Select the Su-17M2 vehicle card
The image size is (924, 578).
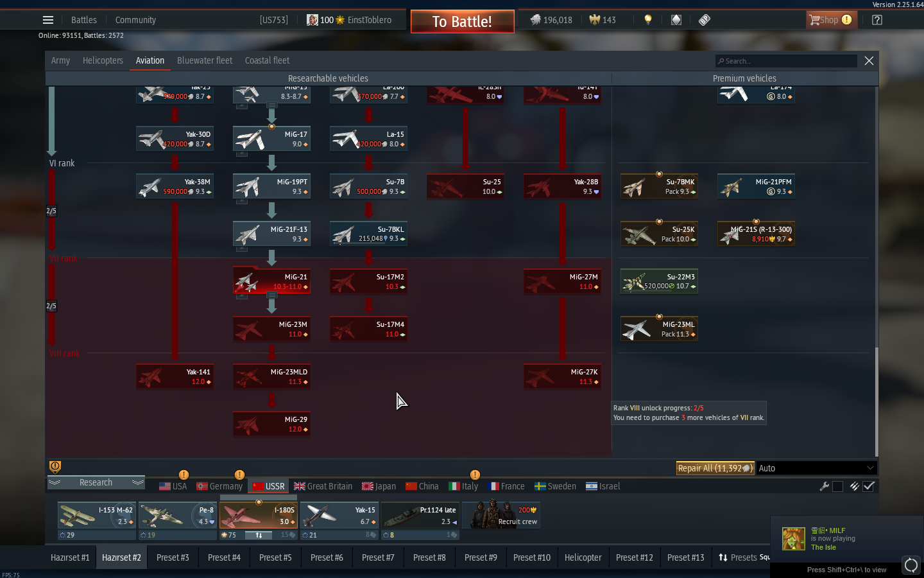pos(368,281)
